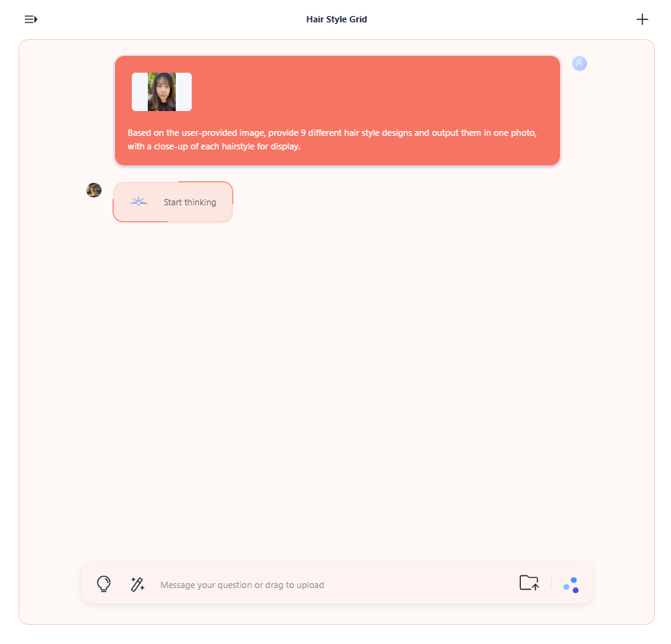Click the lightbulb idea icon
671x644 pixels.
(104, 583)
